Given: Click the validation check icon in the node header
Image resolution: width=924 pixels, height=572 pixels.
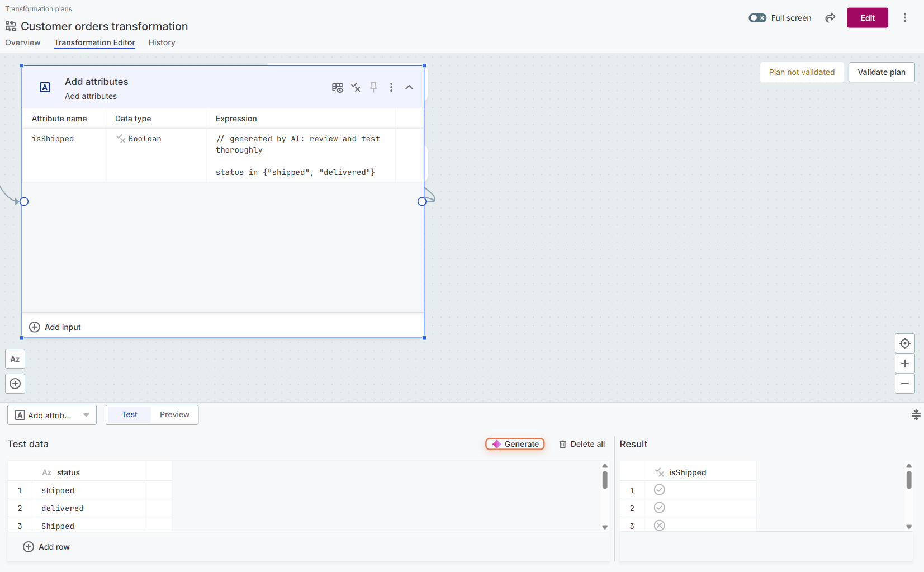Looking at the screenshot, I should (x=356, y=87).
